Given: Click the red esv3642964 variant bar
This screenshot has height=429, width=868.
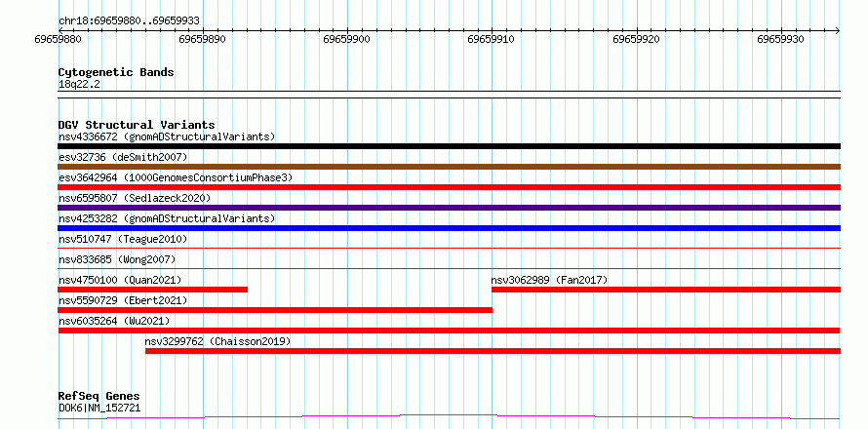Looking at the screenshot, I should pyautogui.click(x=449, y=187).
